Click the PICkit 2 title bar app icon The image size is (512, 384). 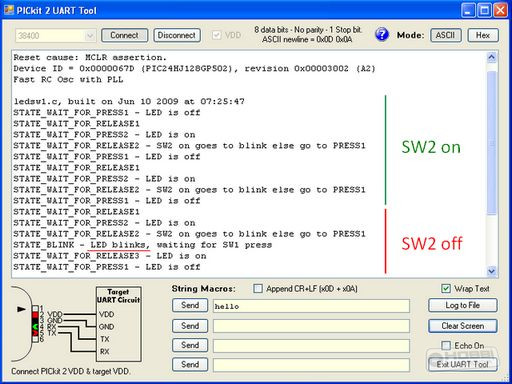coord(9,10)
